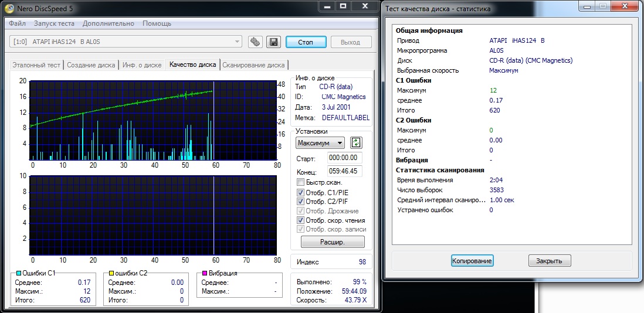Click the green refresh speed icon
Image resolution: width=644 pixels, height=313 pixels.
pyautogui.click(x=356, y=142)
